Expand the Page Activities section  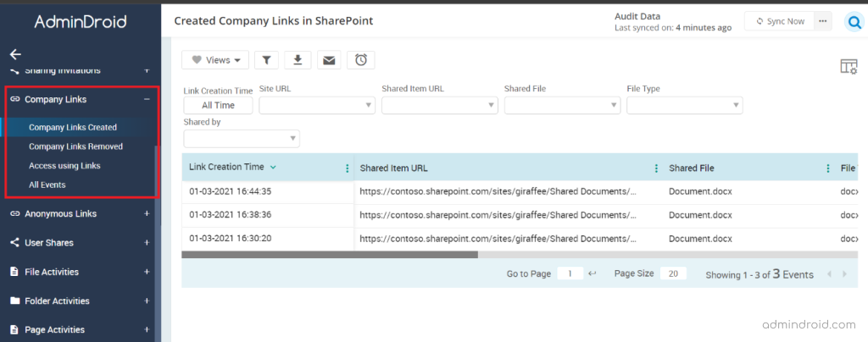[x=147, y=330]
